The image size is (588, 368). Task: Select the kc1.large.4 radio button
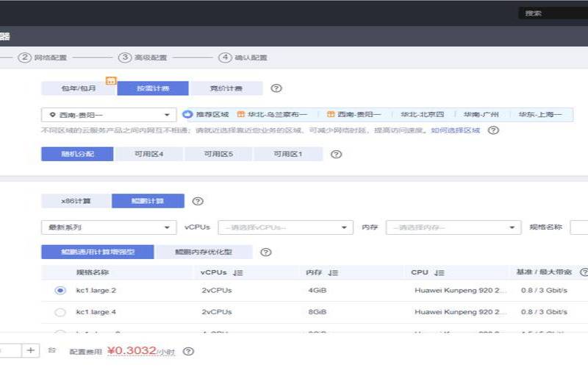(x=60, y=312)
